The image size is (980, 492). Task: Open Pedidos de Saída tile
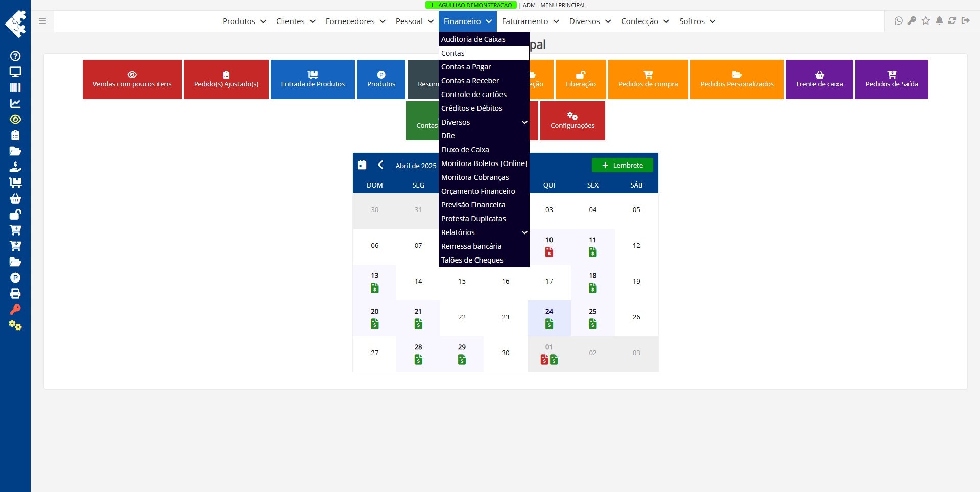(892, 79)
